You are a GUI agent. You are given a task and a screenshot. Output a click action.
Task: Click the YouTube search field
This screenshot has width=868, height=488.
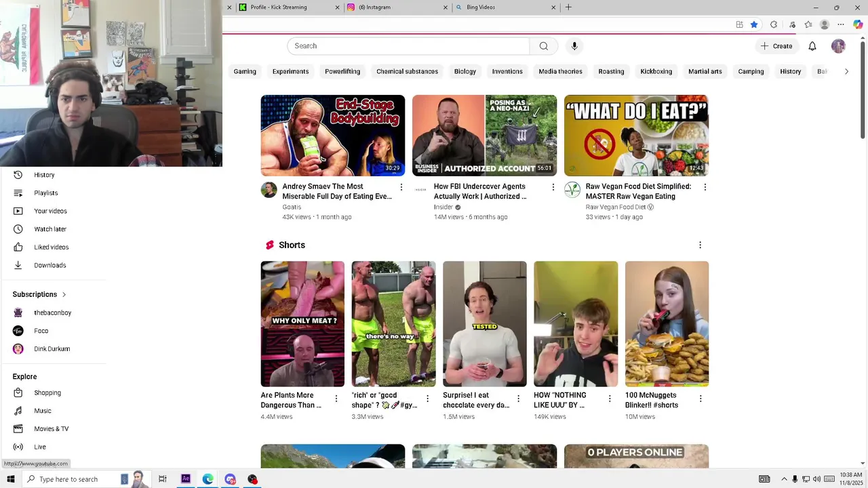[408, 46]
